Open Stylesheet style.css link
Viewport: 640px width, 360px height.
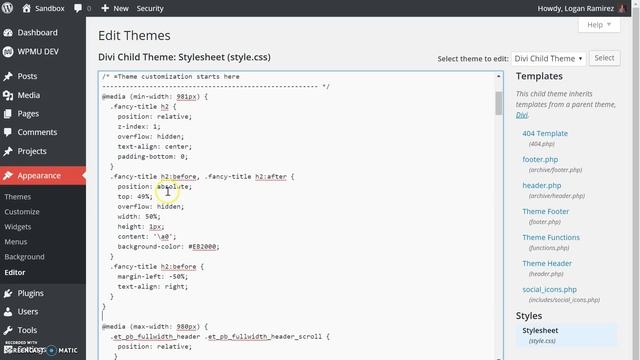click(540, 331)
